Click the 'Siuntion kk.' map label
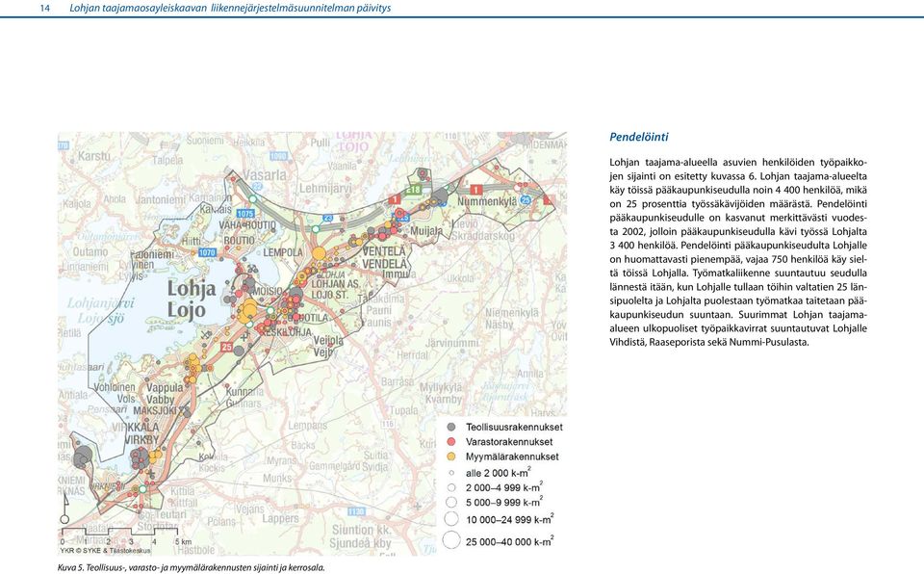The width and height of the screenshot is (924, 574). [362, 530]
